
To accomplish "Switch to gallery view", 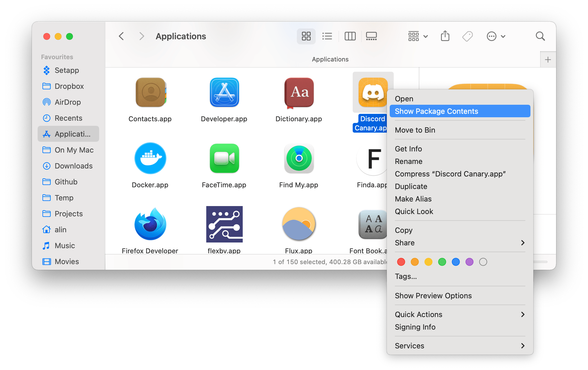I will tap(371, 36).
